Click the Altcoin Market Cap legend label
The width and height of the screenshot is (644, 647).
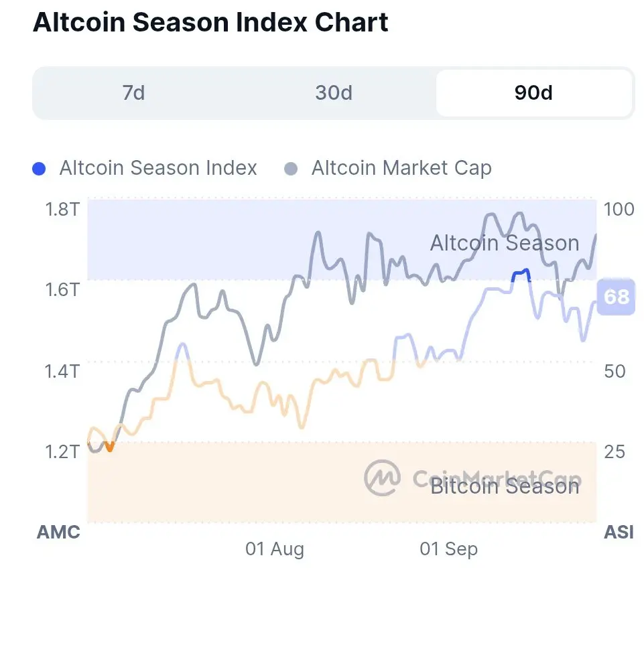[x=401, y=168]
